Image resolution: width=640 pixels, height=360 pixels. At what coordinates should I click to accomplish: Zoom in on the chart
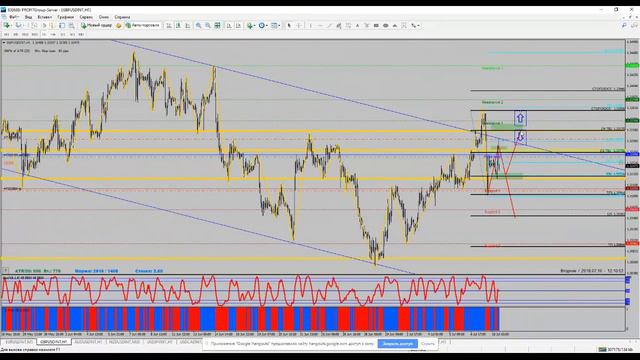[198, 25]
